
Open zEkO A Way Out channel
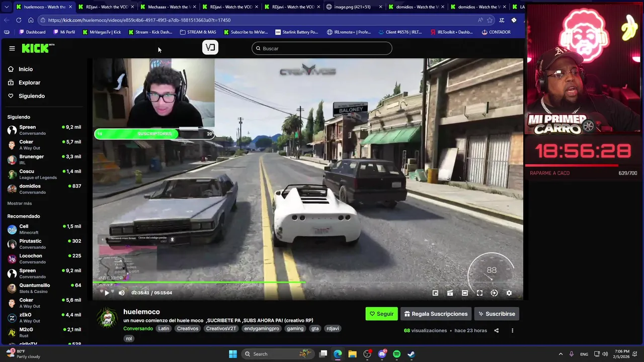[44, 318]
